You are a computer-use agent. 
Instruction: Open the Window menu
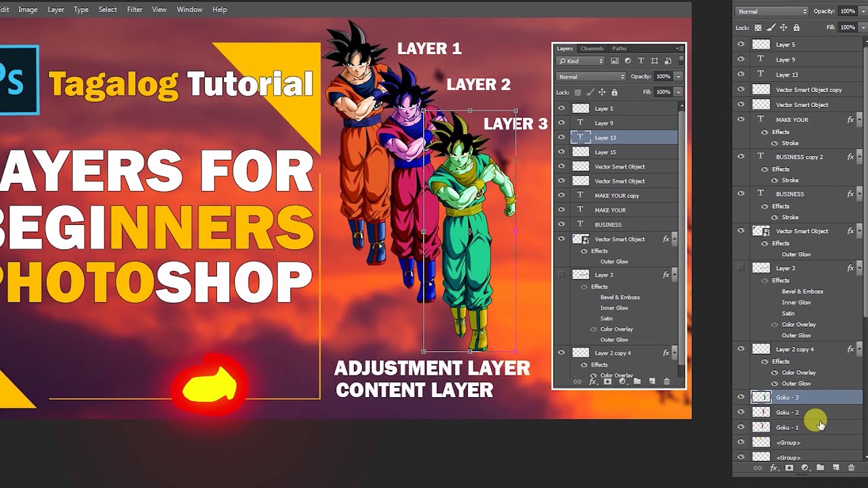(x=190, y=9)
